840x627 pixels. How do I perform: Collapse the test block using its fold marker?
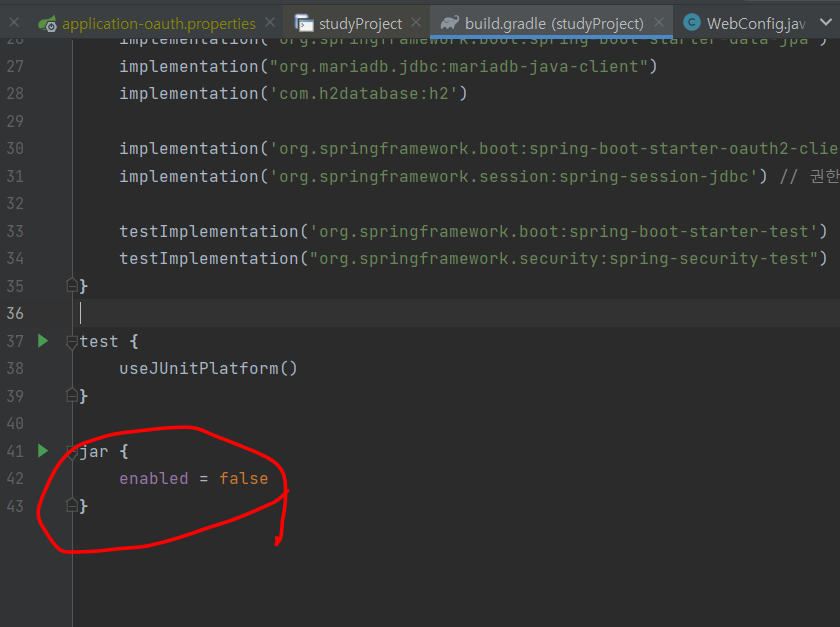pyautogui.click(x=70, y=340)
